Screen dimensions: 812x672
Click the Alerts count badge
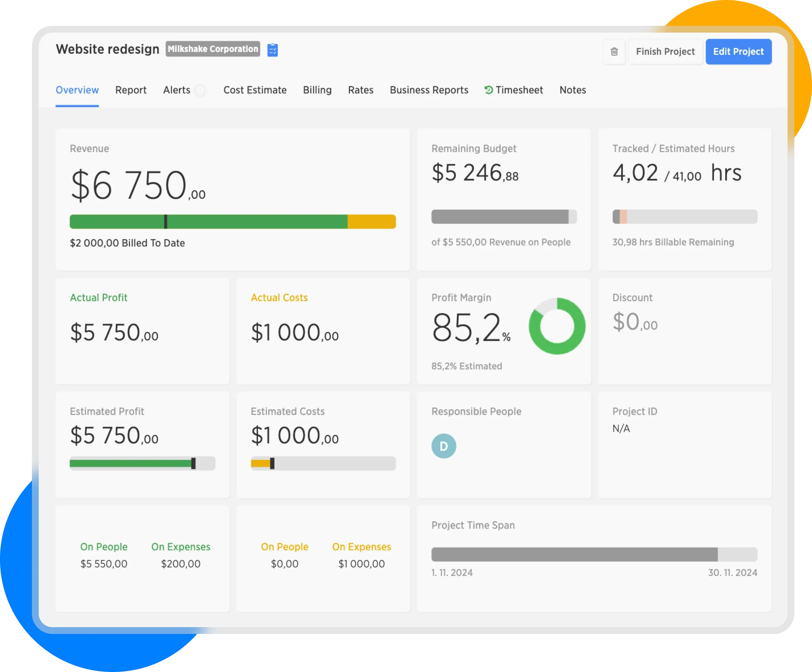(x=200, y=90)
